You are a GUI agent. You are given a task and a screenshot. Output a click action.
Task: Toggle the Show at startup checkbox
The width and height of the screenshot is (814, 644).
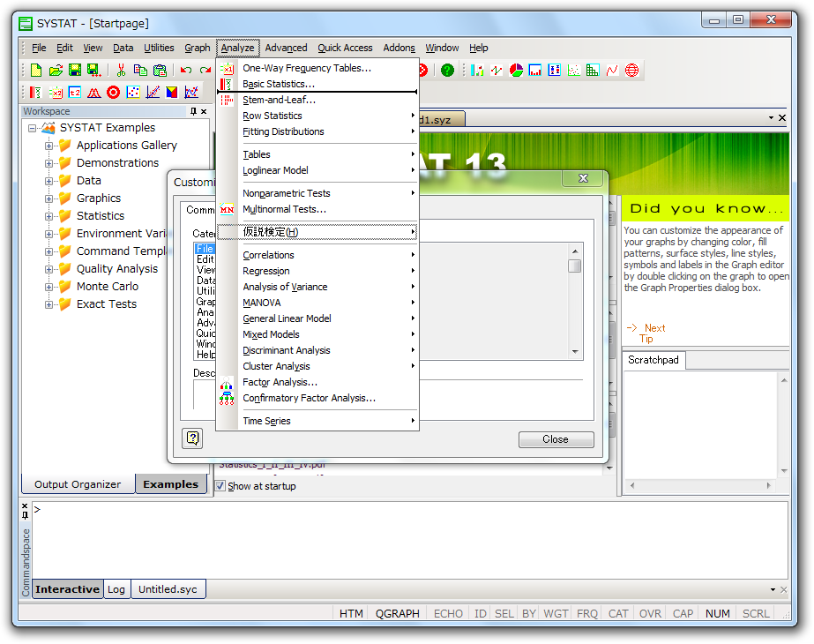(220, 486)
